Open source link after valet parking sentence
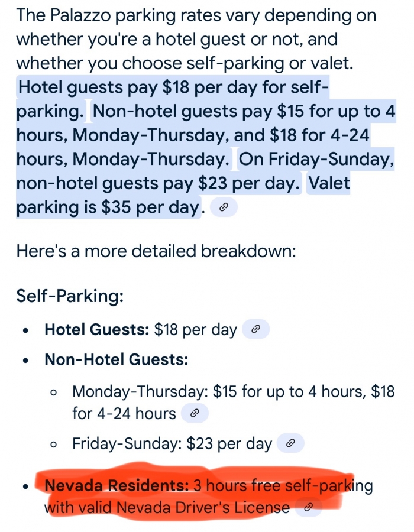This screenshot has width=414, height=532. click(224, 207)
